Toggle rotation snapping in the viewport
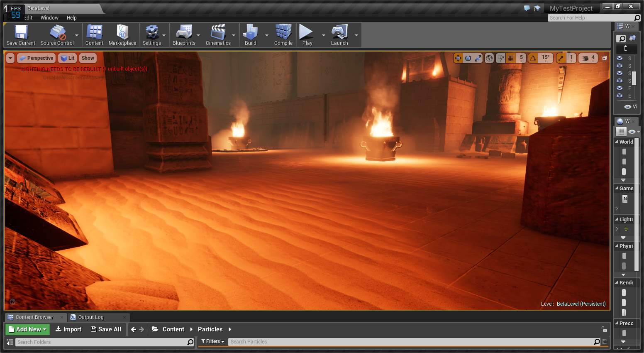Image resolution: width=644 pixels, height=353 pixels. (533, 58)
